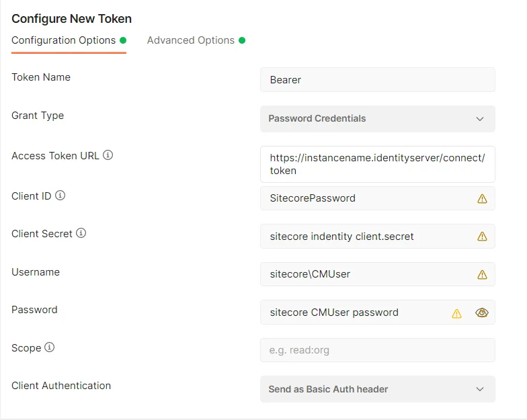The width and height of the screenshot is (527, 420).
Task: Show info icon next to Client Secret
Action: (x=81, y=233)
